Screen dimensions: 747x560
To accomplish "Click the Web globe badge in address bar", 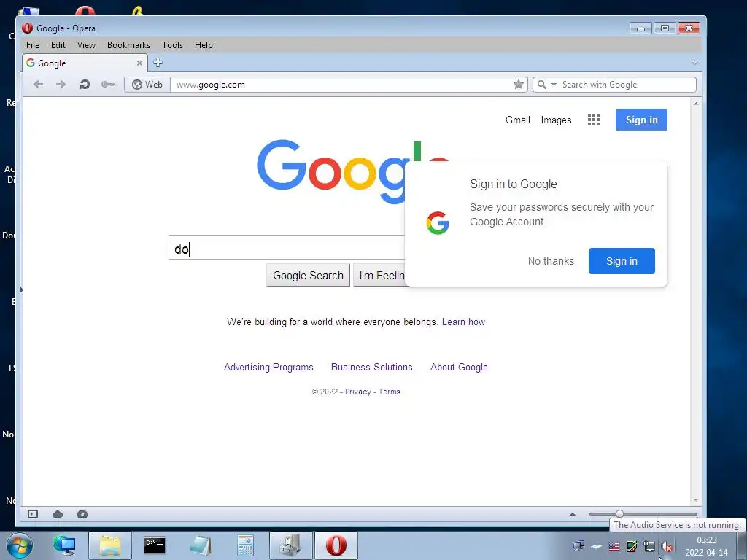I will pyautogui.click(x=147, y=85).
